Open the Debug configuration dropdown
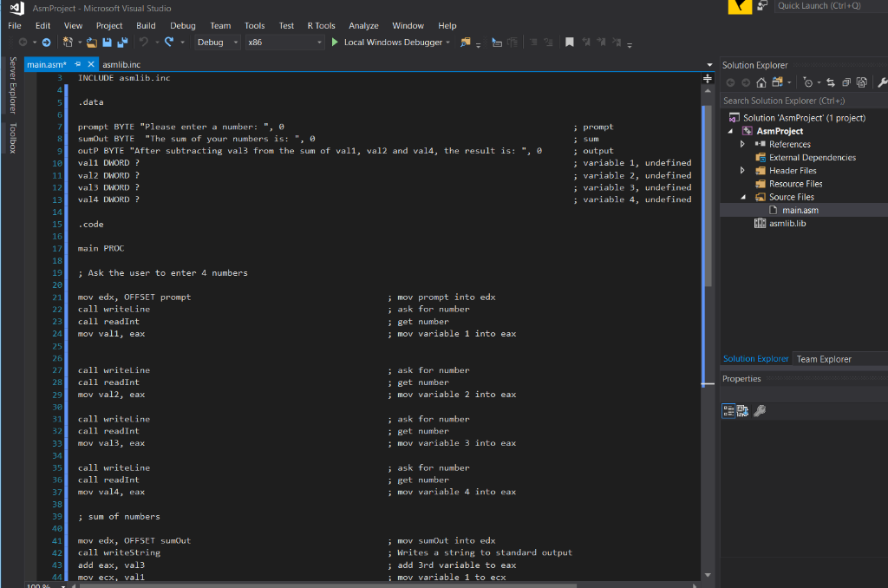Viewport: 888px width, 588px height. point(218,42)
